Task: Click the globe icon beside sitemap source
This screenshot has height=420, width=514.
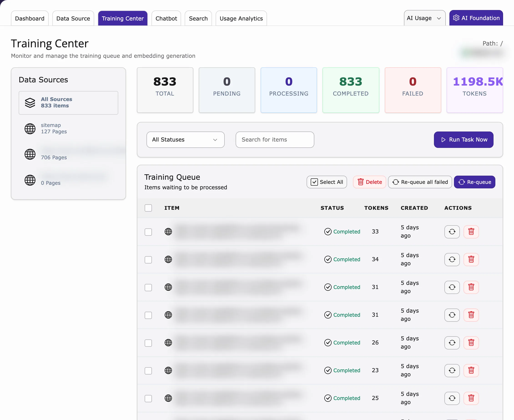Action: (30, 129)
